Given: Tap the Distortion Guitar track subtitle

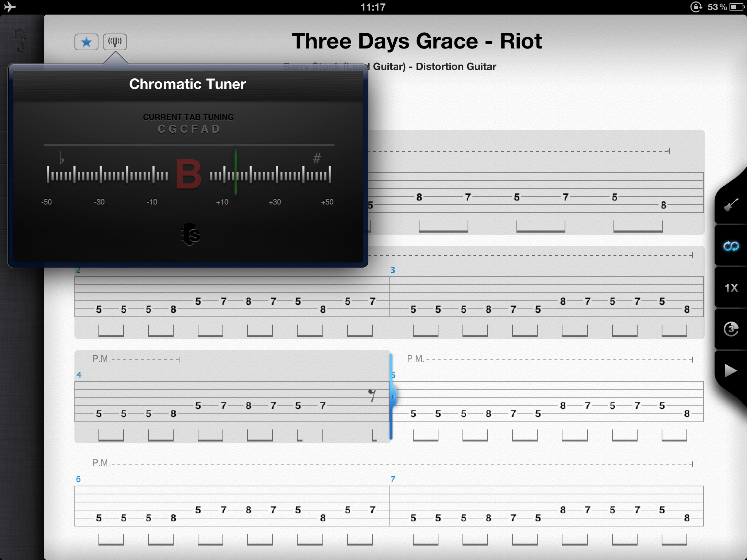Looking at the screenshot, I should point(456,67).
